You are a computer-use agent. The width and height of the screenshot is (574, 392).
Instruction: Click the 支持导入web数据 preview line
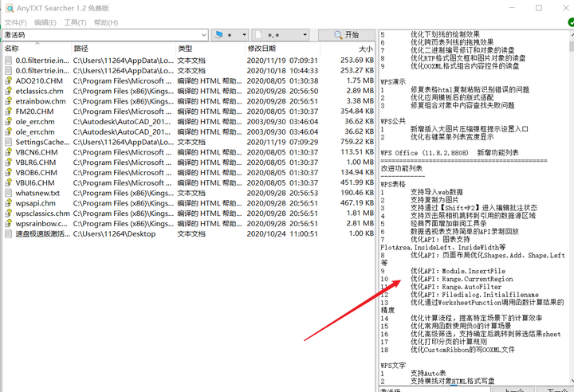(x=437, y=192)
